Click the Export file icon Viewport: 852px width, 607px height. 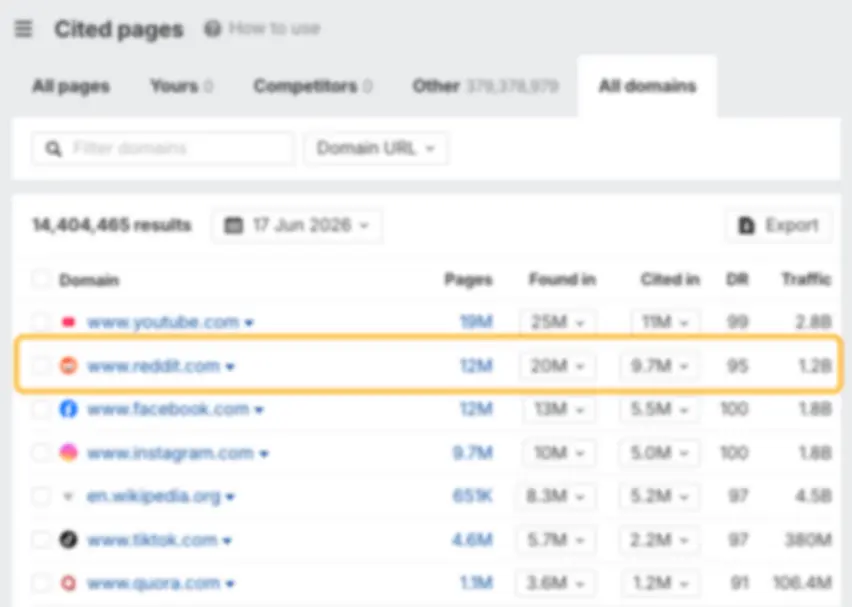747,225
